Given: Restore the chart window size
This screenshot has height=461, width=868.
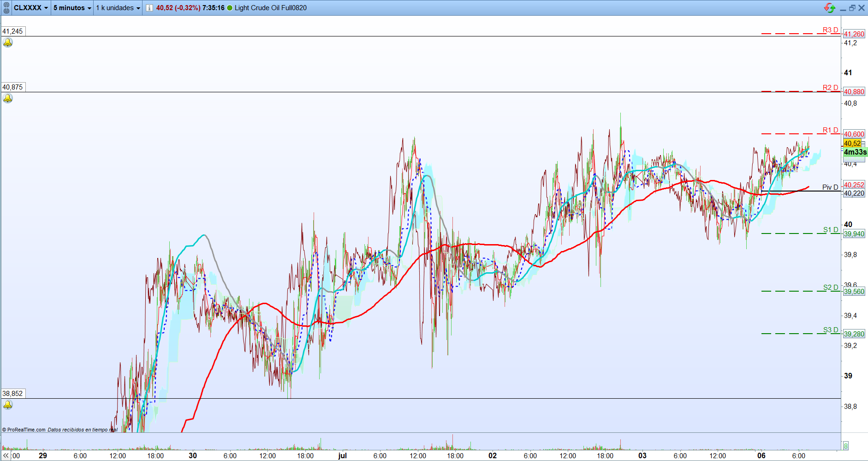Looking at the screenshot, I should pyautogui.click(x=852, y=8).
